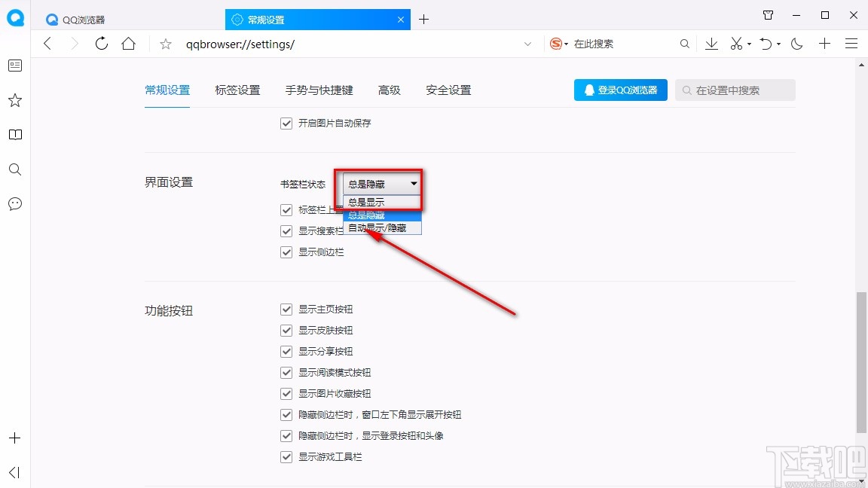Switch to the 高级 settings tab
Image resolution: width=868 pixels, height=488 pixels.
390,90
